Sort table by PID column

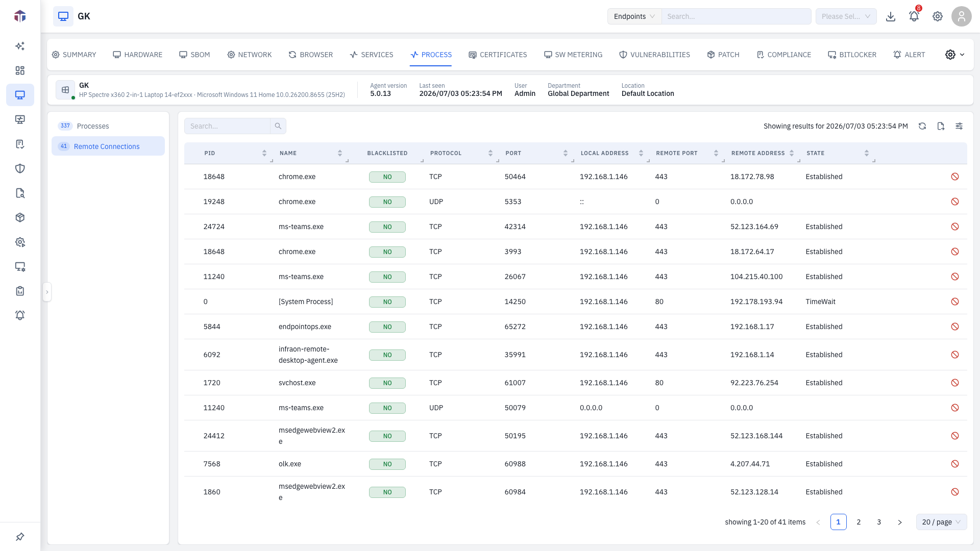tap(264, 153)
